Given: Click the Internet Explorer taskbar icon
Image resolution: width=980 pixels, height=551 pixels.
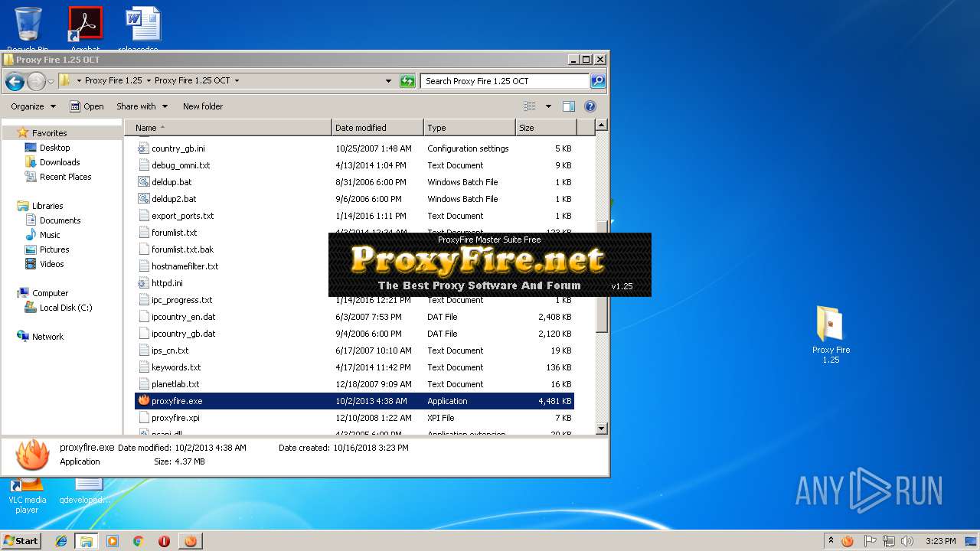Looking at the screenshot, I should point(61,541).
